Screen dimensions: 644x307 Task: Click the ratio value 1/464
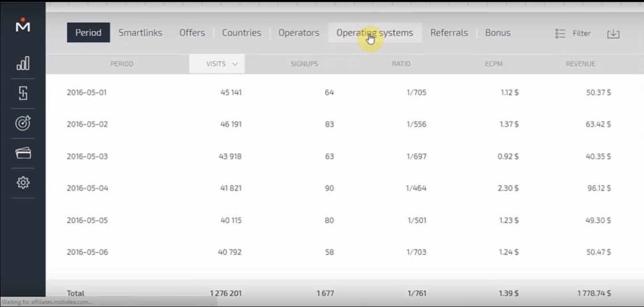click(416, 188)
